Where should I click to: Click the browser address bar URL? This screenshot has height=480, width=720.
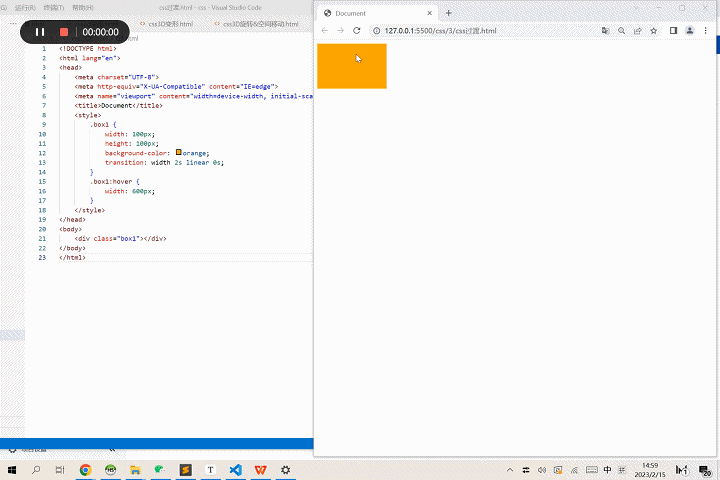[440, 31]
